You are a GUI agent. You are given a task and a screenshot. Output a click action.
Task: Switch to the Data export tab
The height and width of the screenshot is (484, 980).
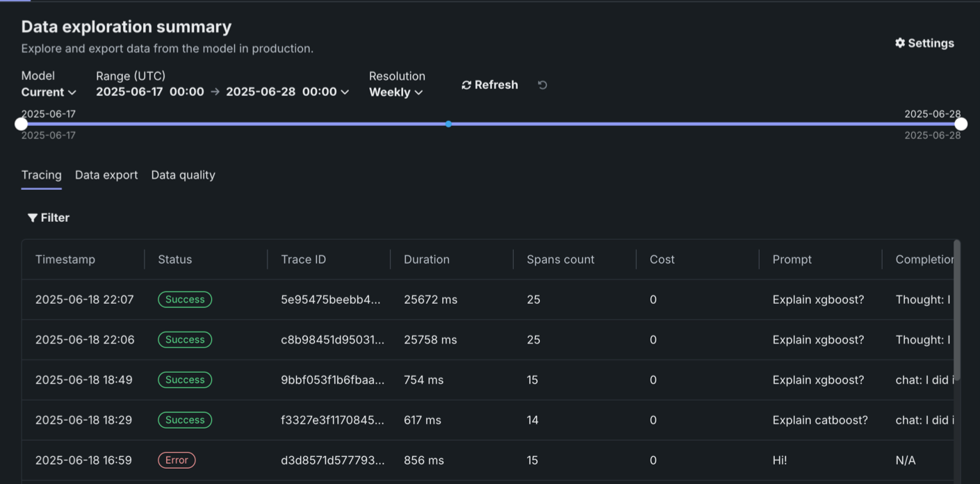pyautogui.click(x=106, y=175)
